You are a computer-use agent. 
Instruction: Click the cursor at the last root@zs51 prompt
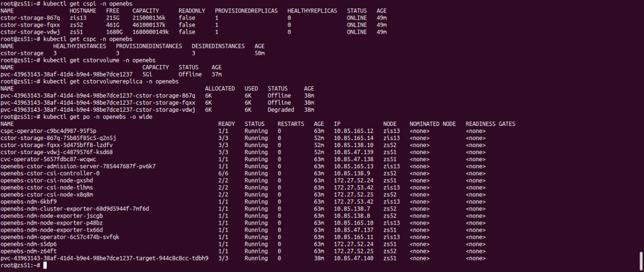coord(45,265)
